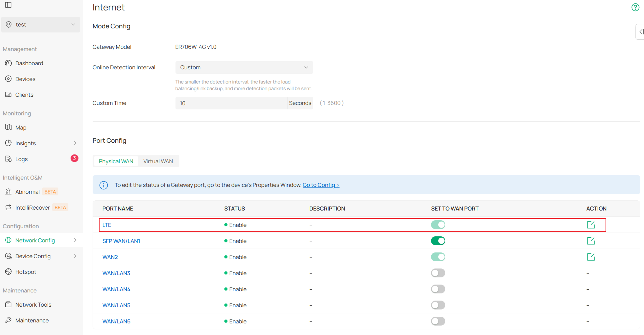The image size is (644, 335).
Task: Click the Device Config gear icon
Action: tap(8, 256)
